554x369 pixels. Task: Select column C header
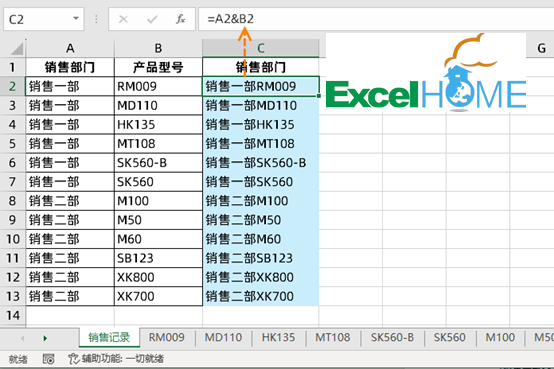[x=261, y=48]
